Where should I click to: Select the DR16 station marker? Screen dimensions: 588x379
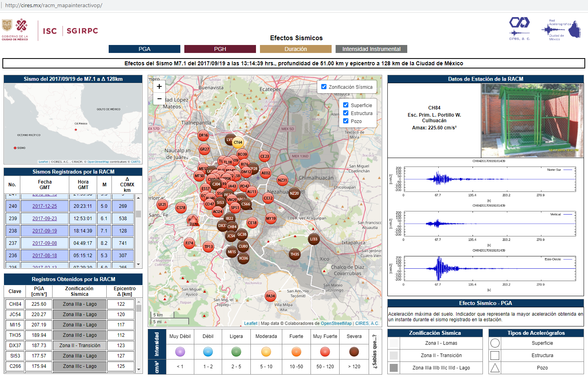click(203, 135)
